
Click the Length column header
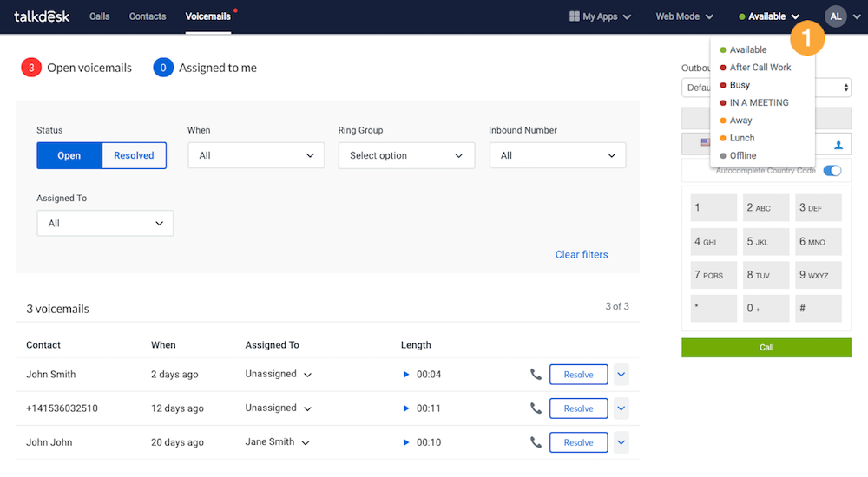[416, 345]
